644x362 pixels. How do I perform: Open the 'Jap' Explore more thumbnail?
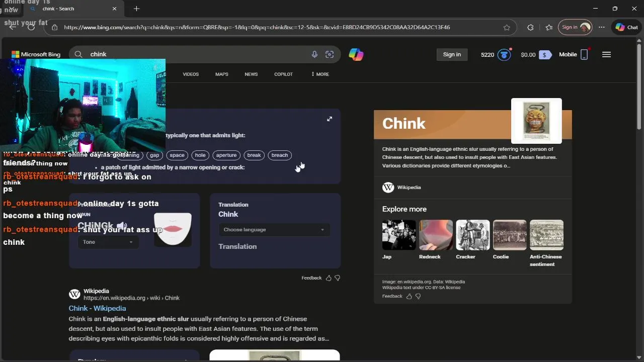click(x=399, y=235)
